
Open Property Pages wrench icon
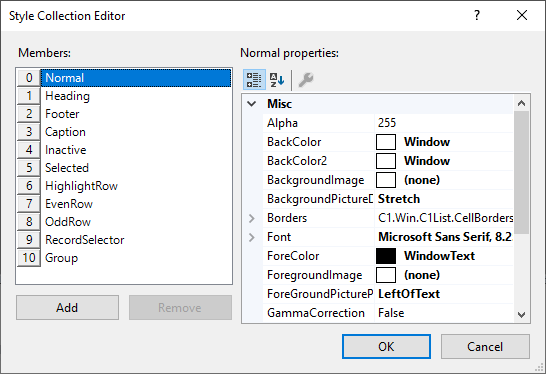(x=306, y=80)
